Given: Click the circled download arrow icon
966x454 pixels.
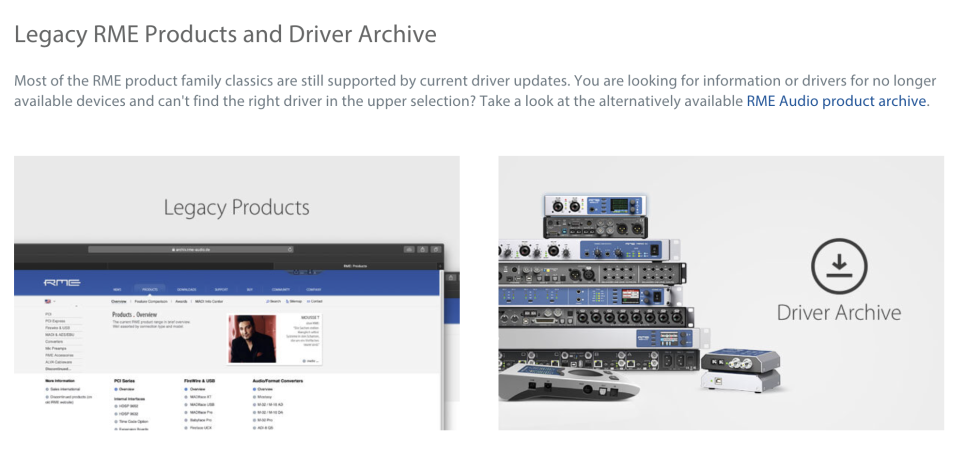Looking at the screenshot, I should (x=838, y=266).
